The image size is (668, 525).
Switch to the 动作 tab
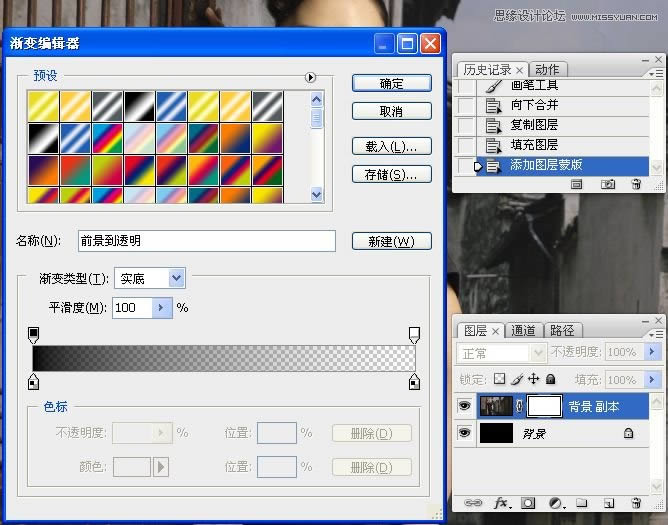(x=547, y=69)
